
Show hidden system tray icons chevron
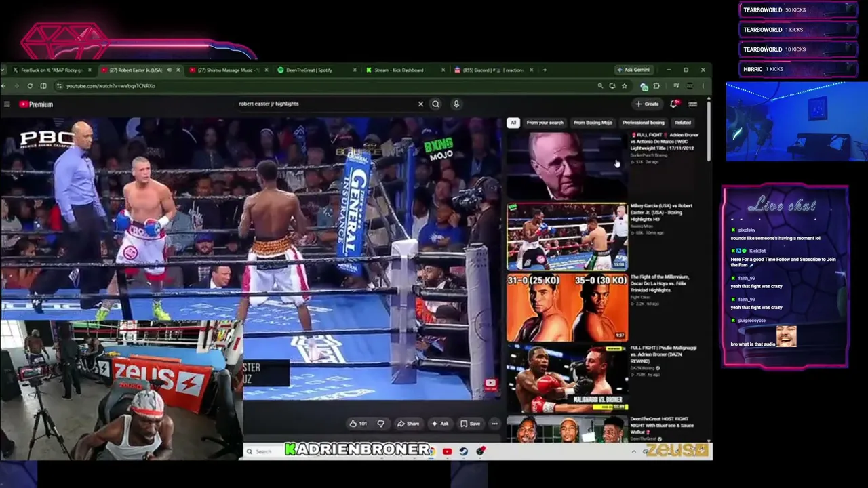tap(634, 451)
